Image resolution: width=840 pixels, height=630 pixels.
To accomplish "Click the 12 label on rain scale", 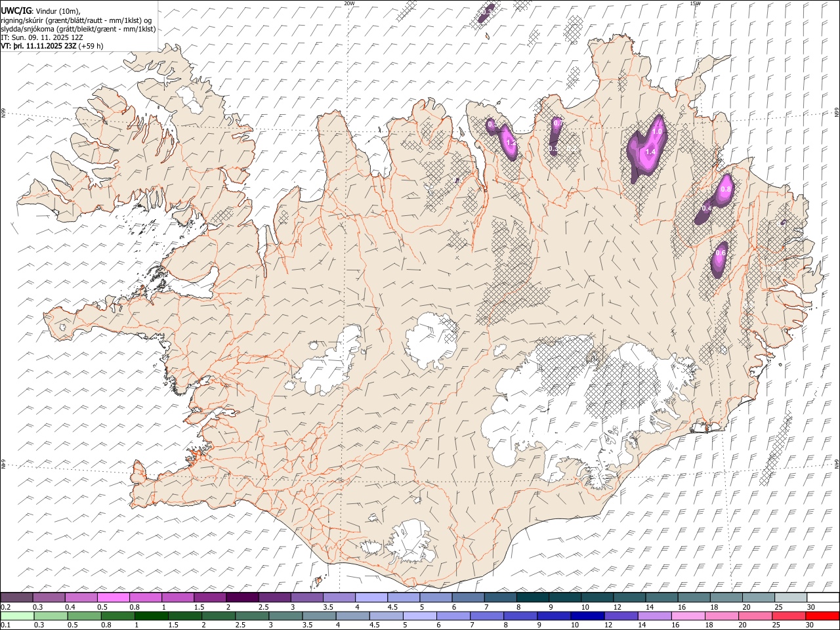I will point(608,625).
